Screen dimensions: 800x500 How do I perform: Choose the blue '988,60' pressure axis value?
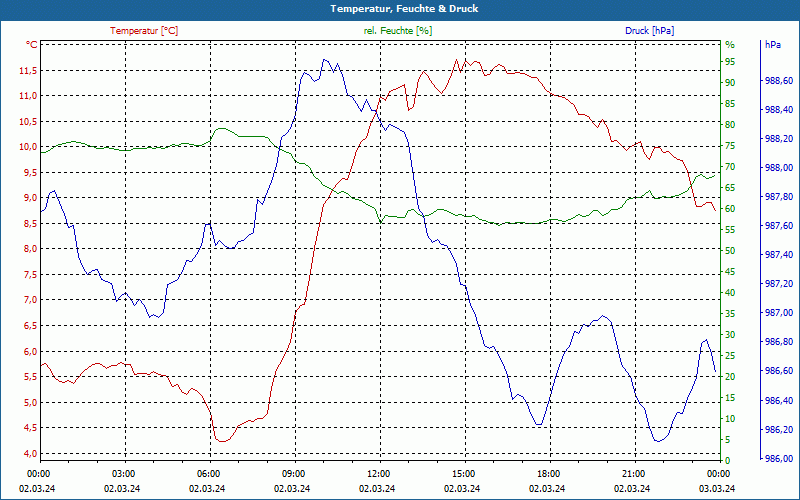point(779,81)
